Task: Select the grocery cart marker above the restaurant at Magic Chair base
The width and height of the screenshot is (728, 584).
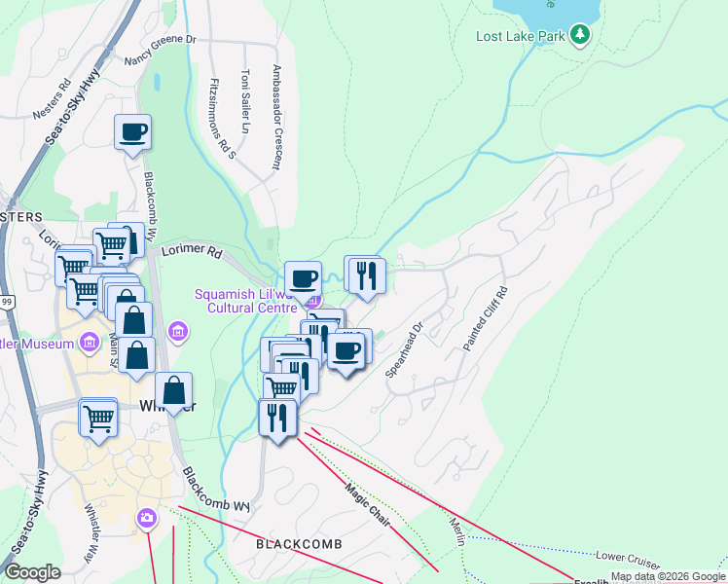Action: pos(282,389)
